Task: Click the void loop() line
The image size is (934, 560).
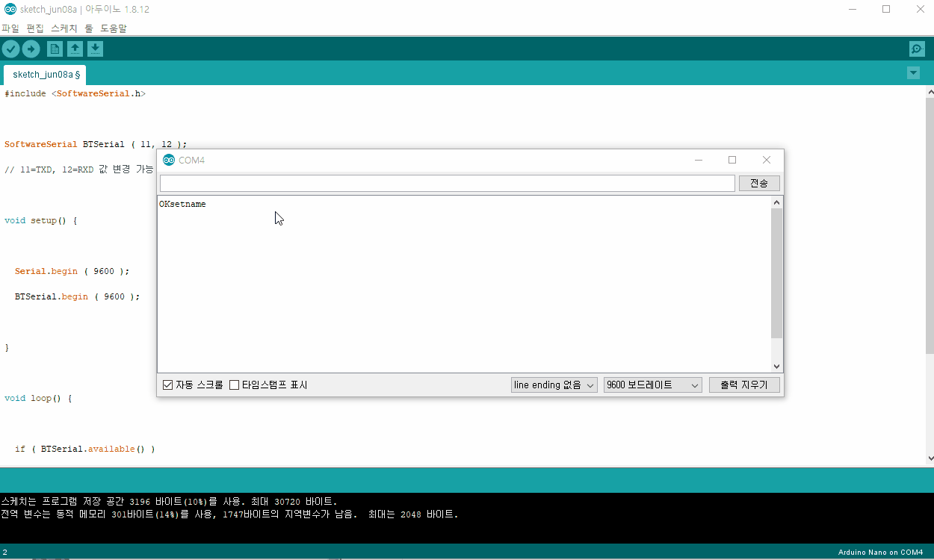Action: pos(38,399)
